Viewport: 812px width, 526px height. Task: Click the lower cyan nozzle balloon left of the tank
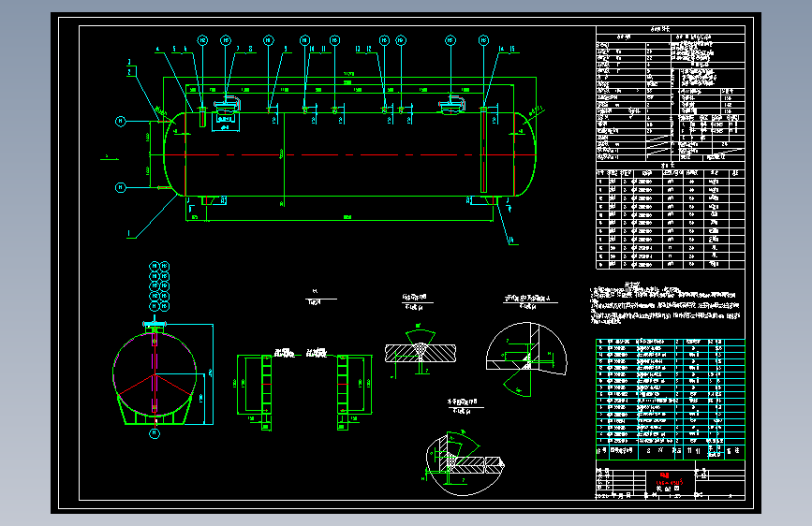120,187
